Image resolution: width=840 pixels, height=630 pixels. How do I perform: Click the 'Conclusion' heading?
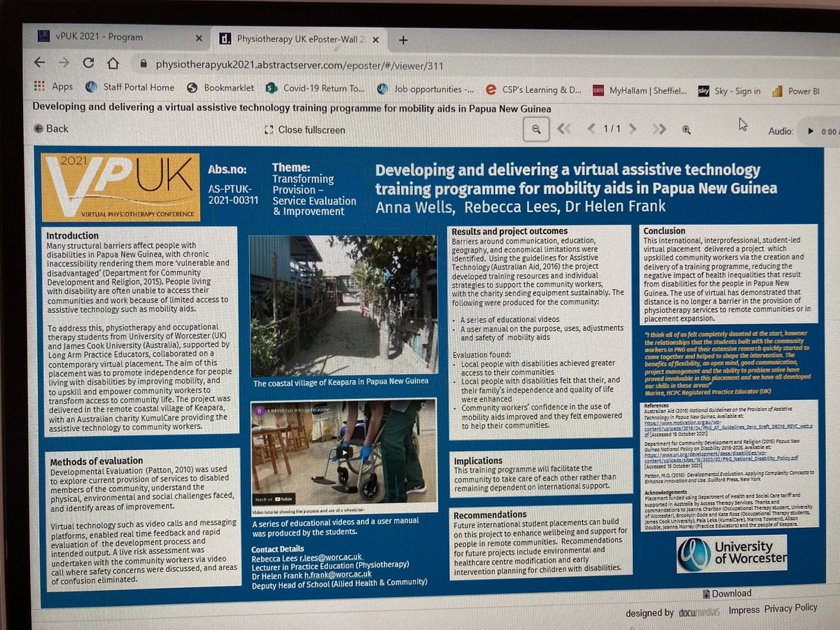tap(664, 230)
